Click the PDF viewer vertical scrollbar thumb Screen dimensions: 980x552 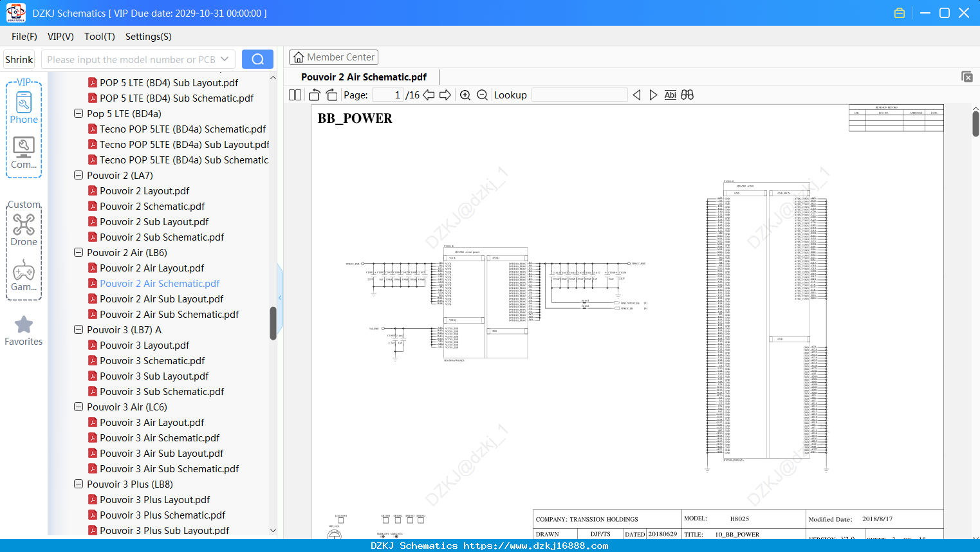975,124
